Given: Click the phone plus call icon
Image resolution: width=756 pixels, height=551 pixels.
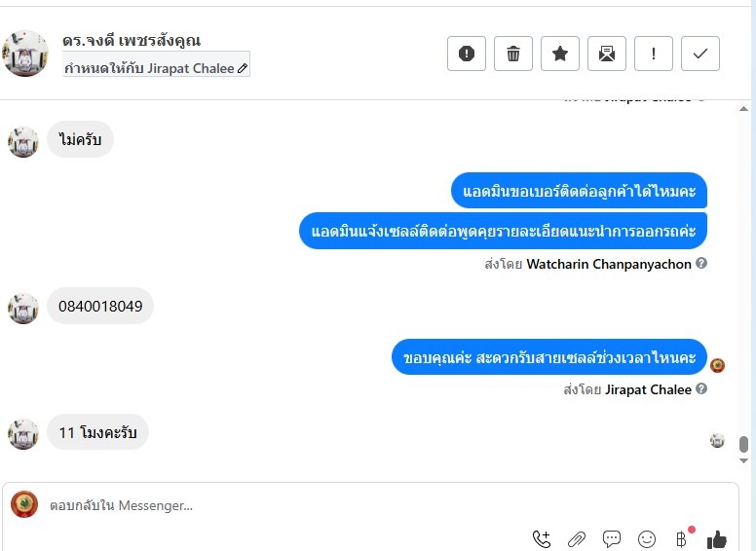Looking at the screenshot, I should pos(542,539).
